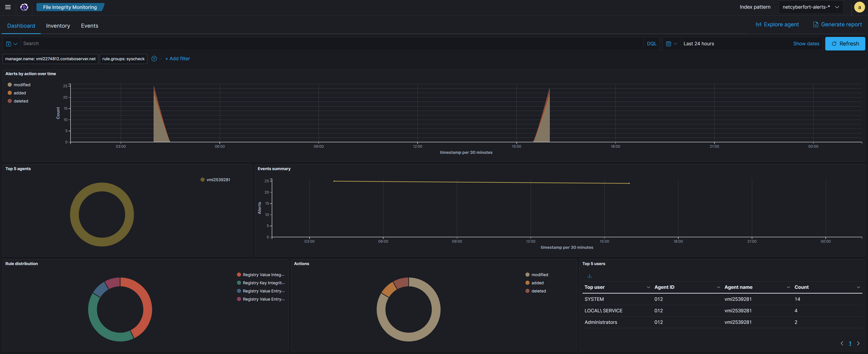
Task: Click Generate report
Action: [x=837, y=24]
